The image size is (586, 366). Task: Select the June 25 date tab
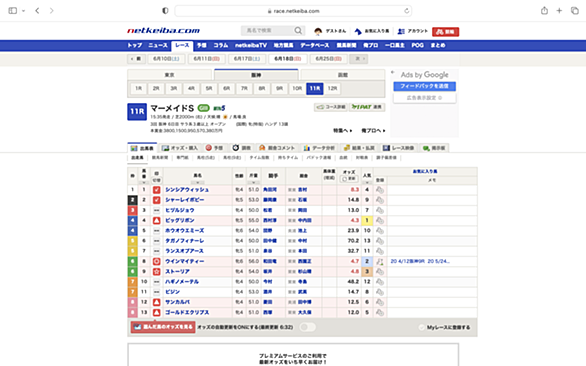point(327,59)
